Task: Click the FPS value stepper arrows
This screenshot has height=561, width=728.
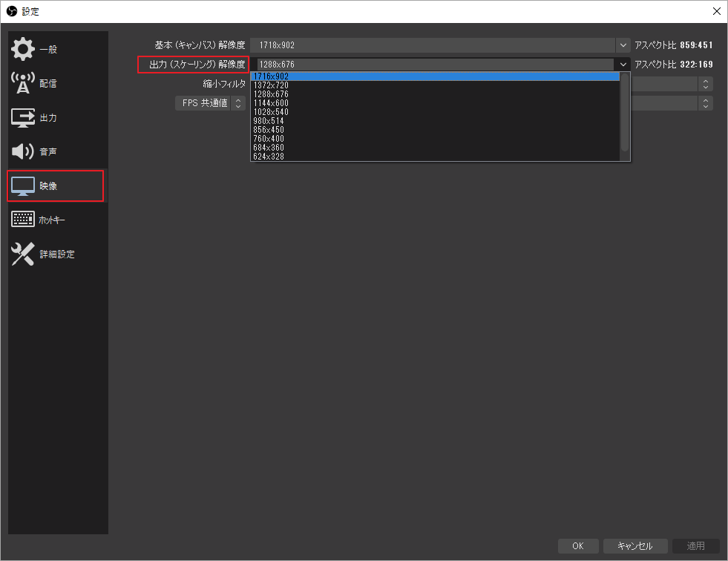Action: (705, 103)
